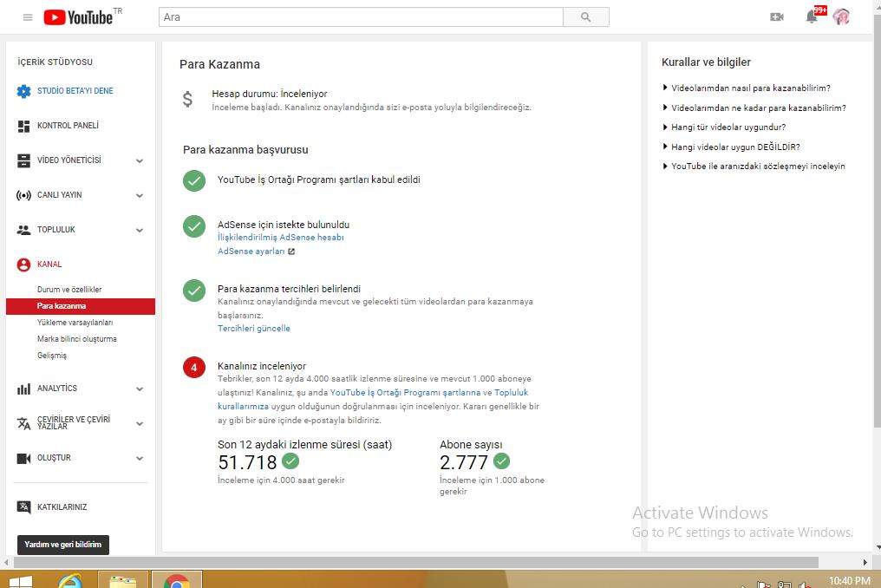This screenshot has width=881, height=588.
Task: Click the Video Yöneticisi icon
Action: [x=23, y=160]
